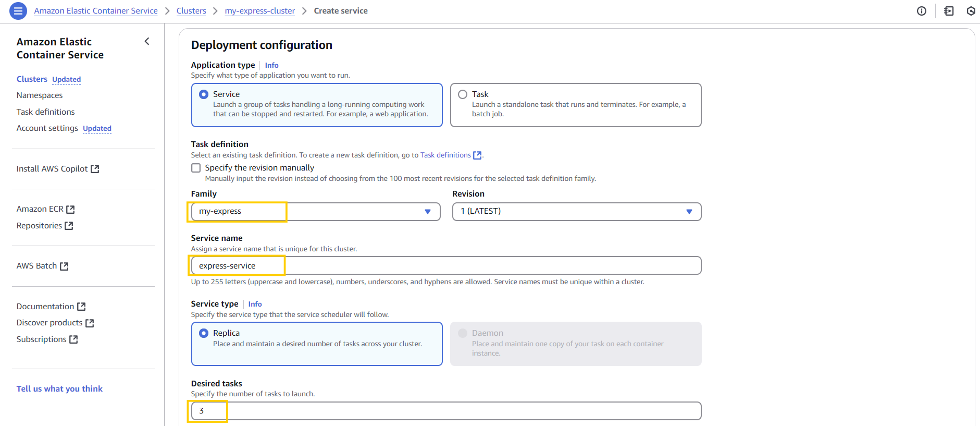Open Task definitions in the sidebar

(x=45, y=112)
